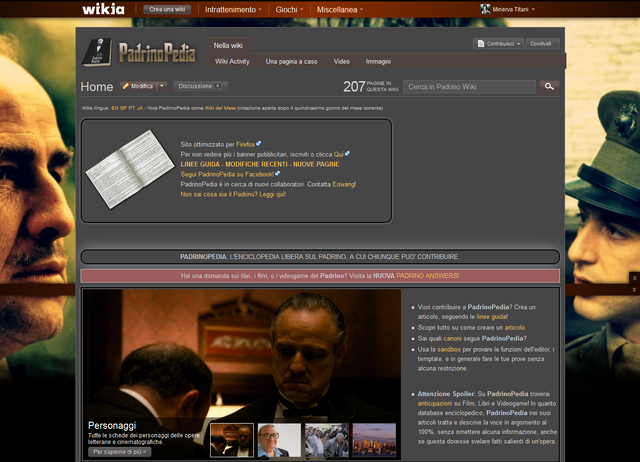Click the Eowang contact link

(344, 184)
